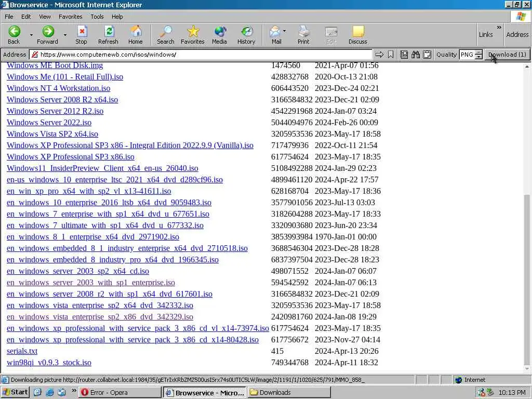
Task: Reload the page using Refresh icon
Action: (109, 32)
